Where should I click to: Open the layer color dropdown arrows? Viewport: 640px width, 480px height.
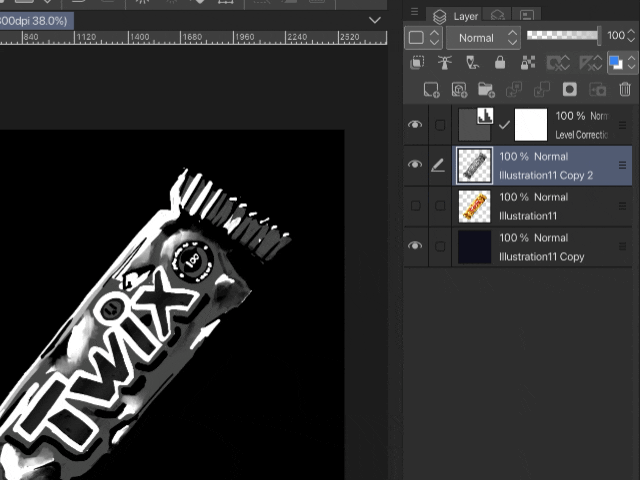[x=631, y=62]
